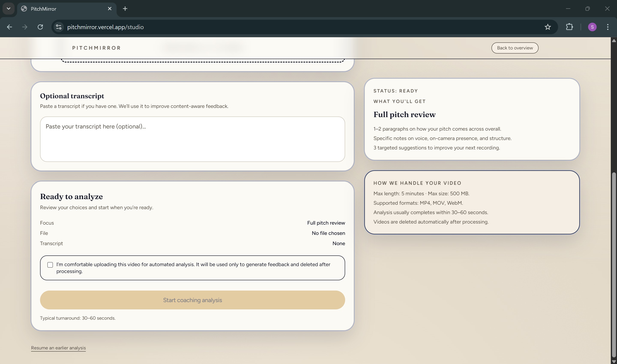Click the browser back arrow
Viewport: 617px width, 364px height.
pos(9,27)
